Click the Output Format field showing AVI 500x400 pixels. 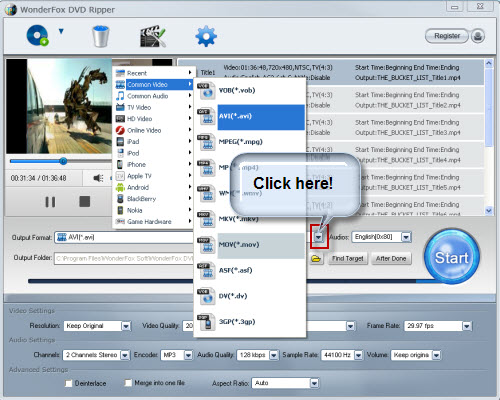tap(124, 237)
